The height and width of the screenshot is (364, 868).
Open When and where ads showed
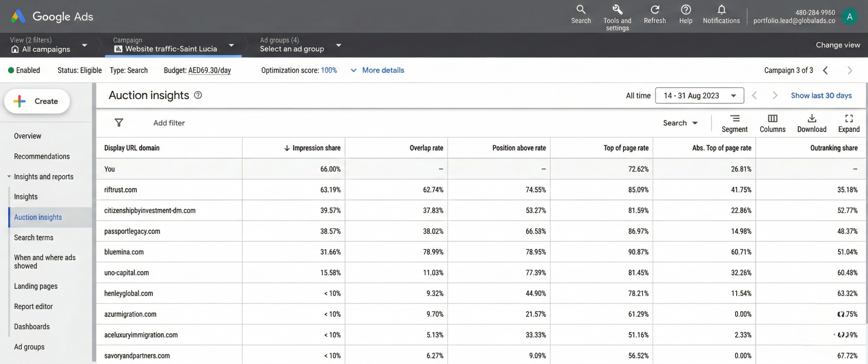pos(45,262)
